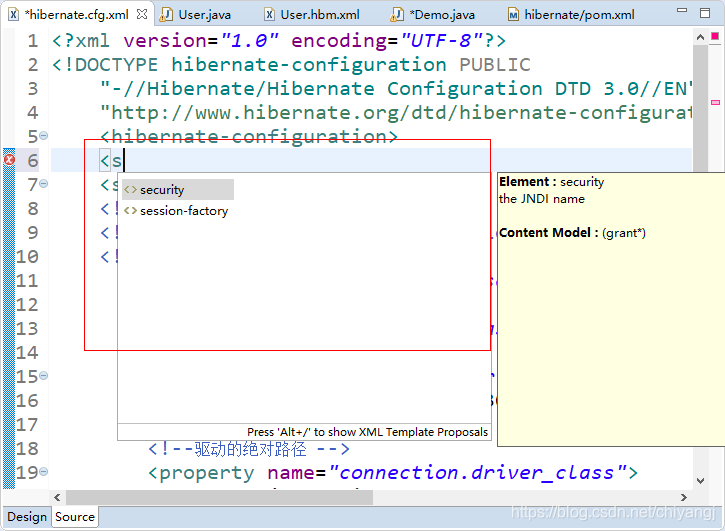Place cursor in the DOCTYPE hibernate-configuration line
This screenshot has width=725, height=531.
291,65
